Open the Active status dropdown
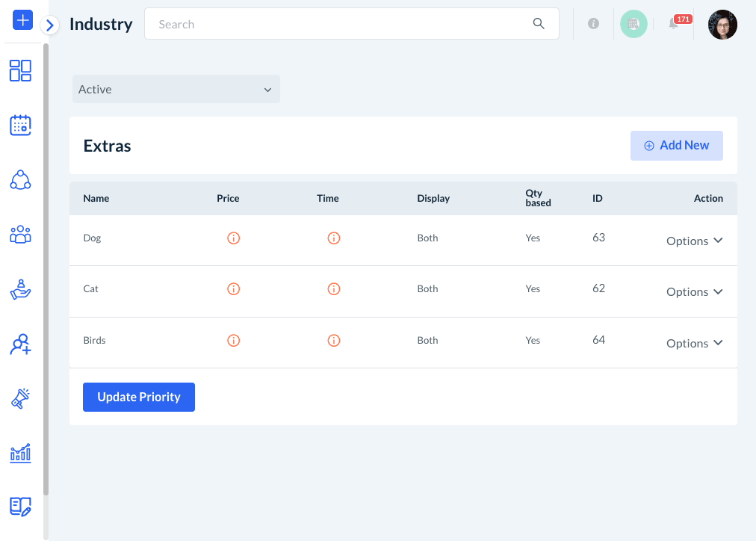 click(176, 89)
